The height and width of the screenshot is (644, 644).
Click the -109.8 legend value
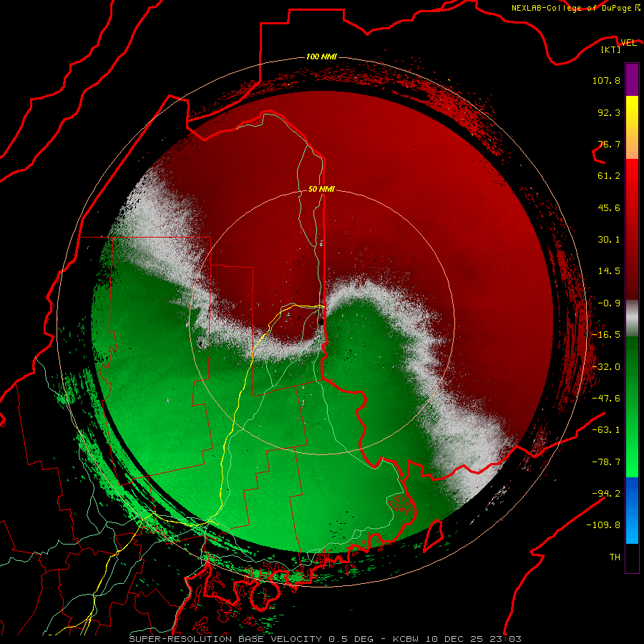click(603, 525)
